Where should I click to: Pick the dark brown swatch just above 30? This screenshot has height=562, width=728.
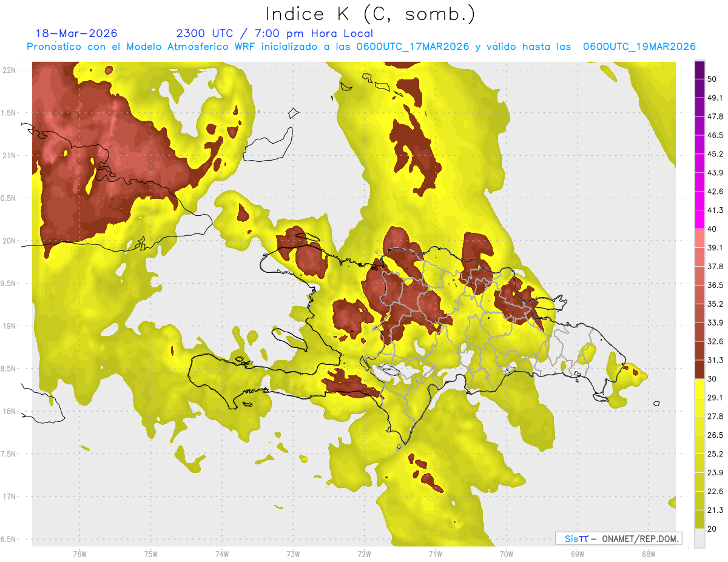(699, 369)
